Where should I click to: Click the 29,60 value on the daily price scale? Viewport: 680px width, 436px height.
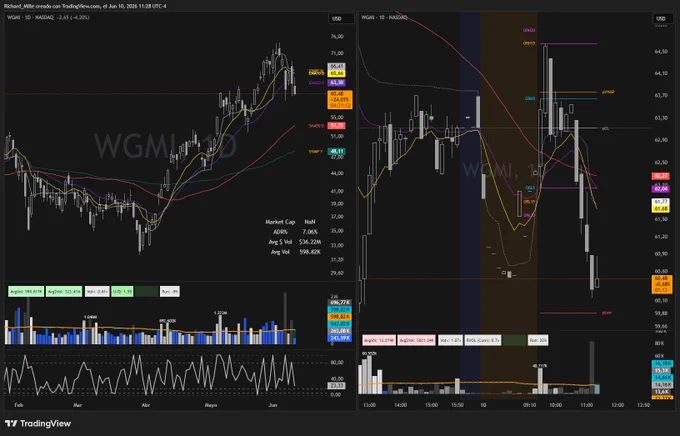pyautogui.click(x=337, y=273)
